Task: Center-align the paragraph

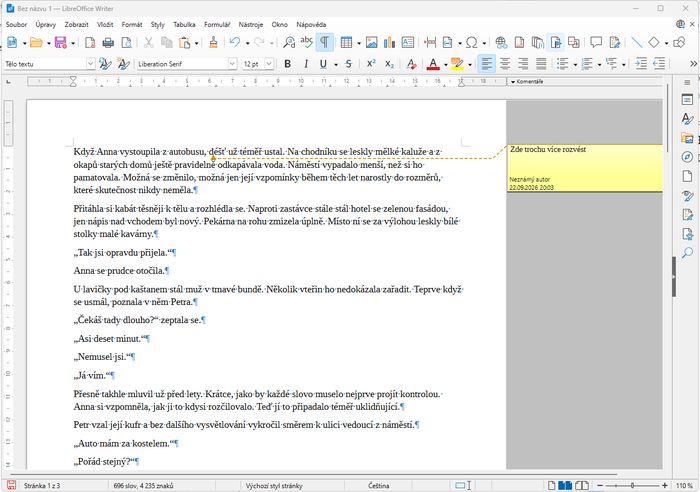Action: (505, 64)
